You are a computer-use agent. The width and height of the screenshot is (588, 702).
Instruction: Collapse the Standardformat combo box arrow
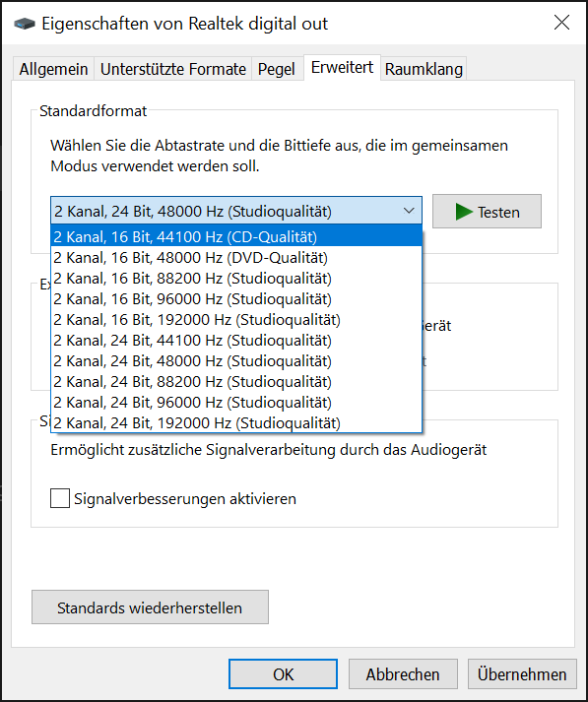point(409,211)
